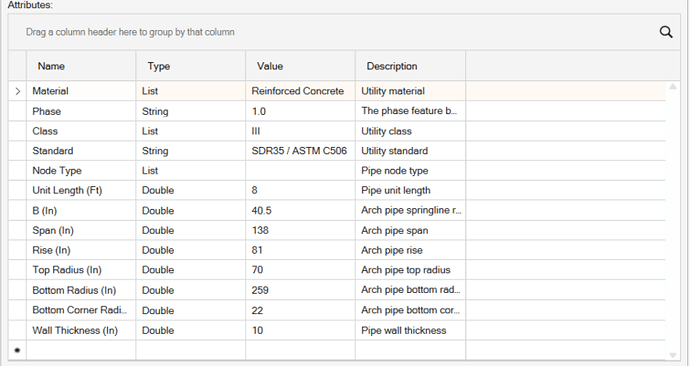Select the Bottom Corner Radi... name cell
Viewport: 690px width, 366px height.
[81, 311]
